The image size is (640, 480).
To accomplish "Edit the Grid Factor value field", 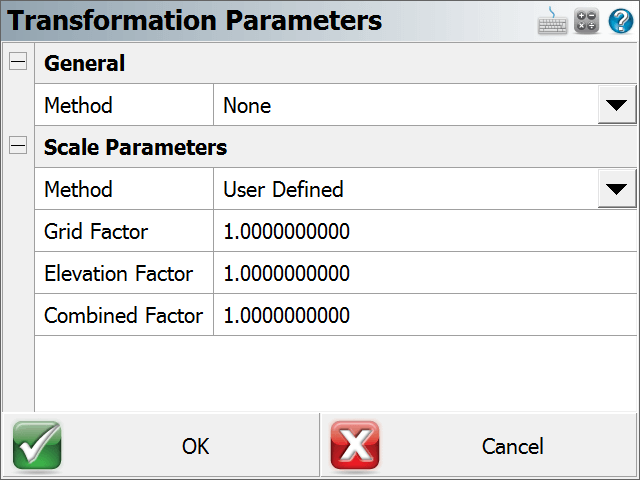I will pyautogui.click(x=425, y=231).
